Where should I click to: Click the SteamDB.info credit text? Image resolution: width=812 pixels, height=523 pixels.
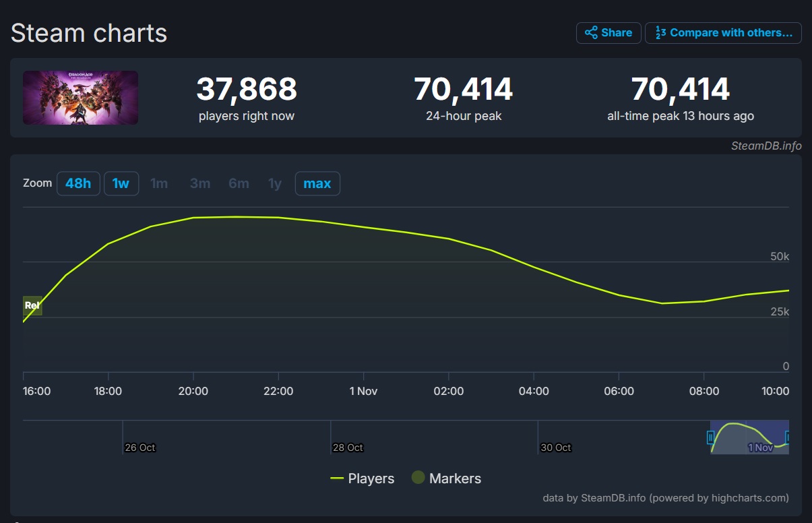(x=766, y=146)
